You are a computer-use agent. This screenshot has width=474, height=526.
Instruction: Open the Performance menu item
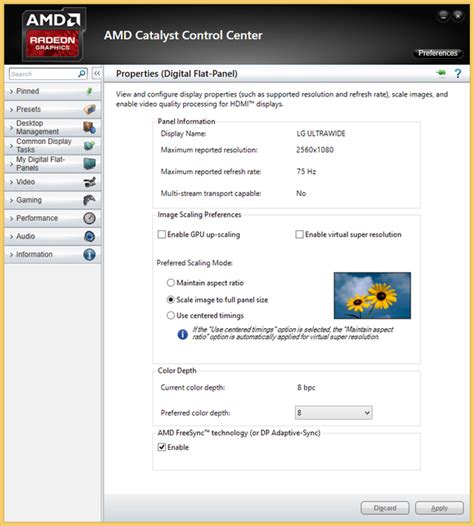[53, 218]
